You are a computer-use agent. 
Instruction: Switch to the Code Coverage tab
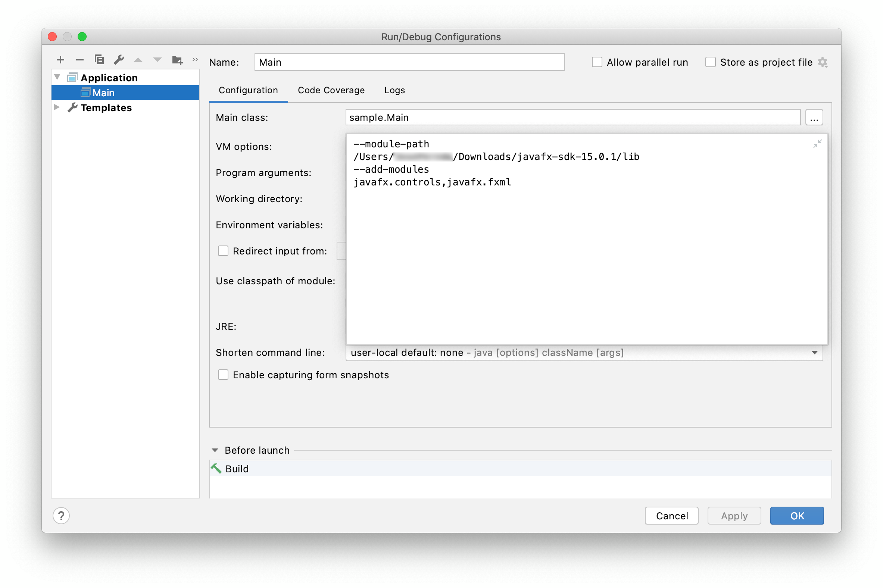(x=331, y=90)
